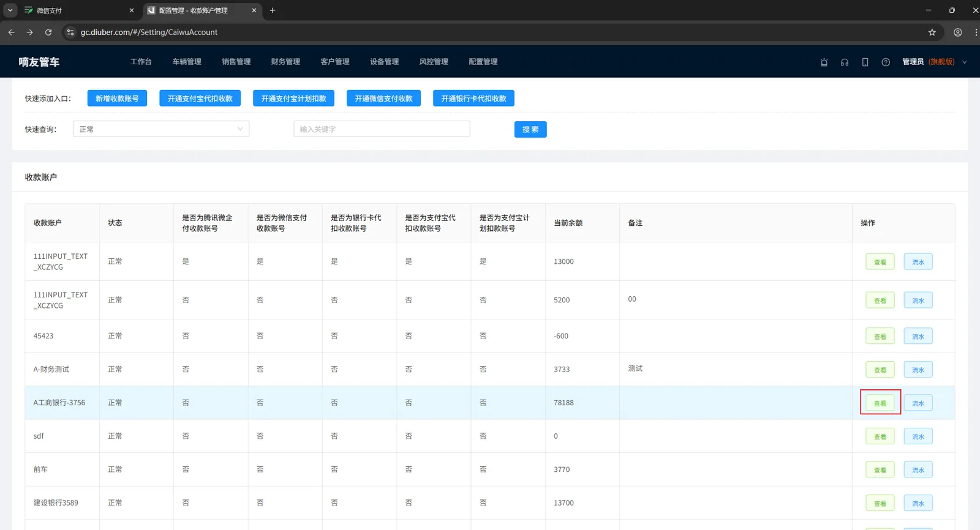Open the 快速查询 status dropdown showing 正常
This screenshot has width=980, height=530.
(x=161, y=129)
